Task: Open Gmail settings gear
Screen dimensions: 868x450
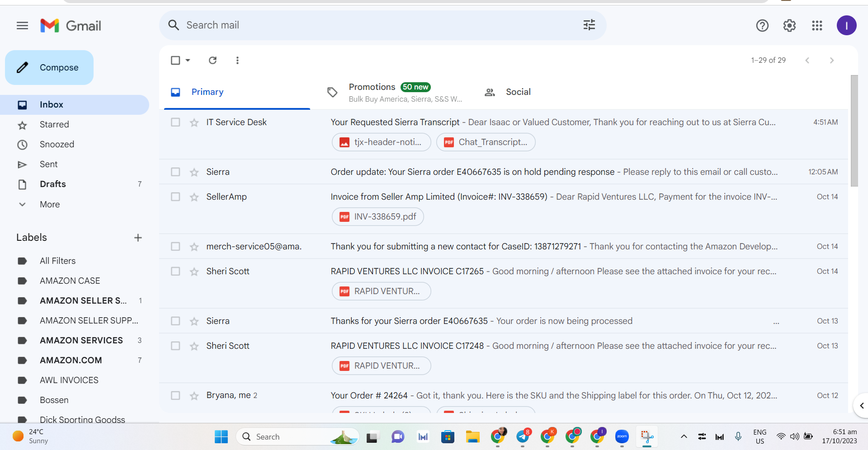Action: pyautogui.click(x=789, y=26)
